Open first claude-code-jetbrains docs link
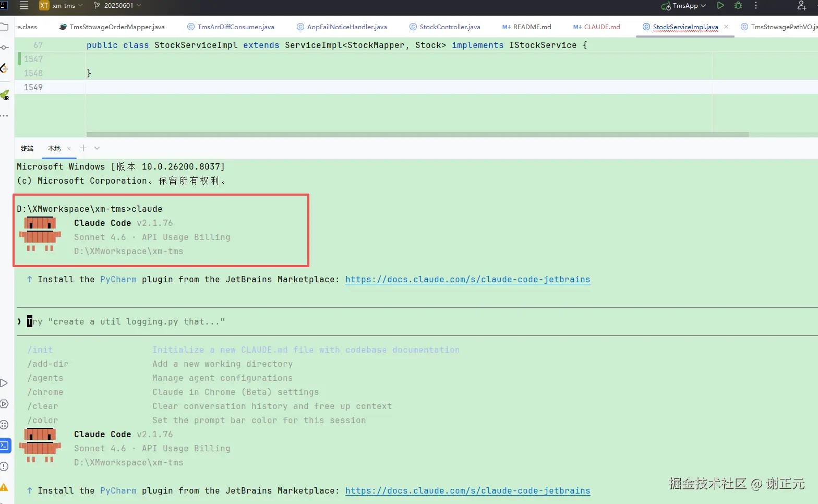The image size is (818, 504). (x=467, y=279)
